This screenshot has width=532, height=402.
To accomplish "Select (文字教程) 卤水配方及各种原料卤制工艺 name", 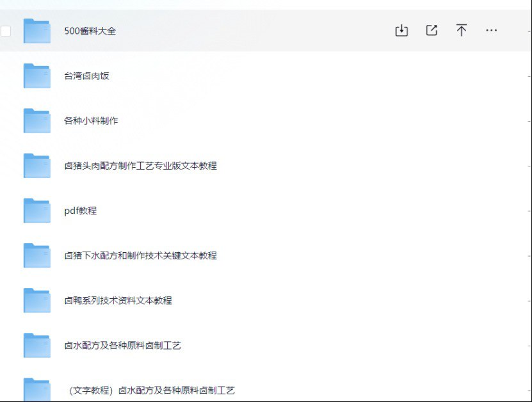I will pyautogui.click(x=151, y=390).
